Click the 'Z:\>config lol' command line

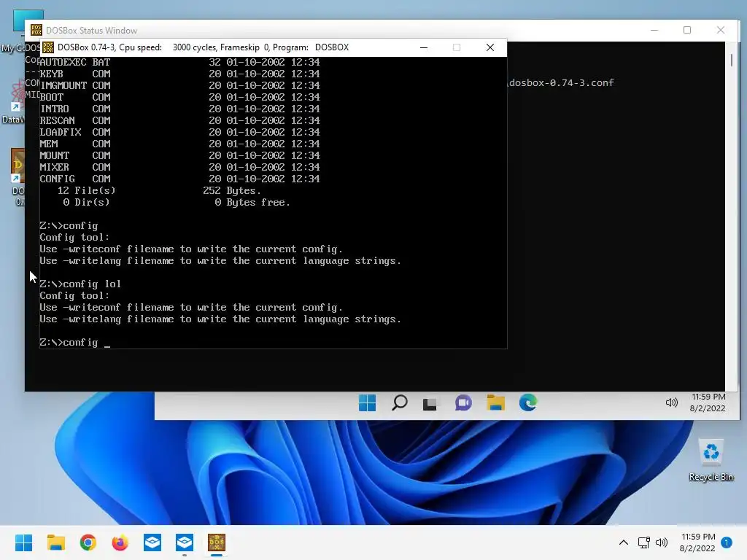click(x=80, y=284)
